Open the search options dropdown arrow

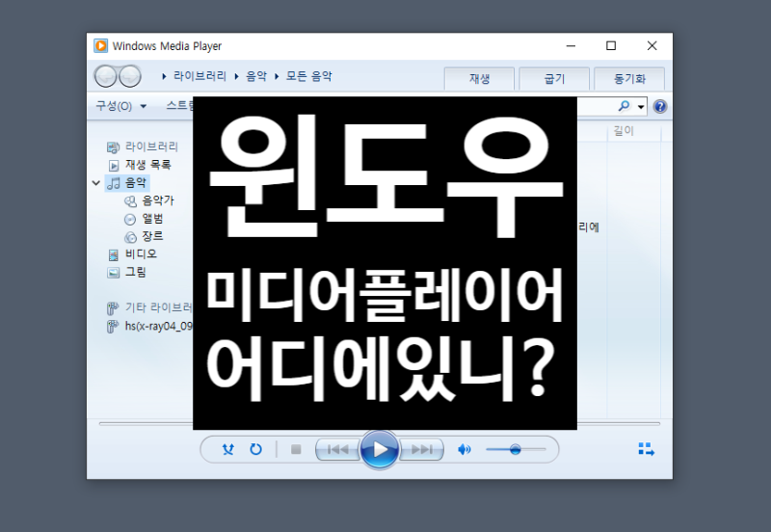[641, 107]
